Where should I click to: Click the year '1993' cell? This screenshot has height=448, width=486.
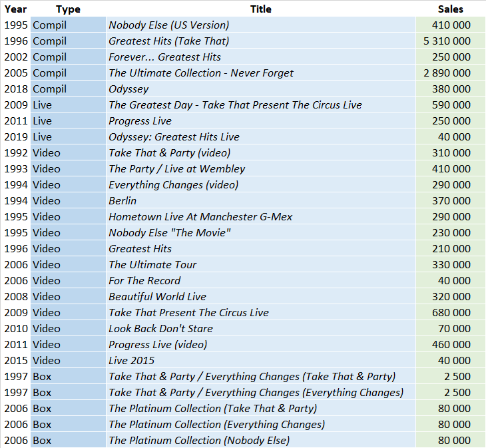16,169
